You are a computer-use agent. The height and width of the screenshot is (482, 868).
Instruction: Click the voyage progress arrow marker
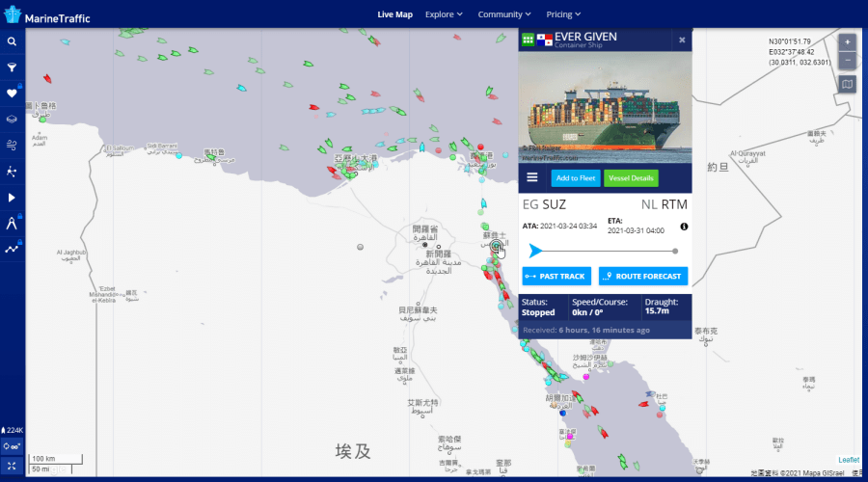534,251
